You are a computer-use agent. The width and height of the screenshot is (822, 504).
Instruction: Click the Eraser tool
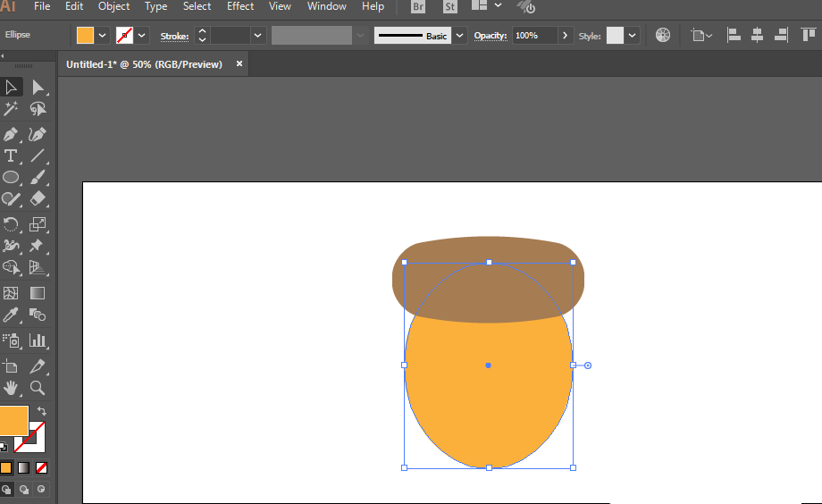(x=38, y=198)
